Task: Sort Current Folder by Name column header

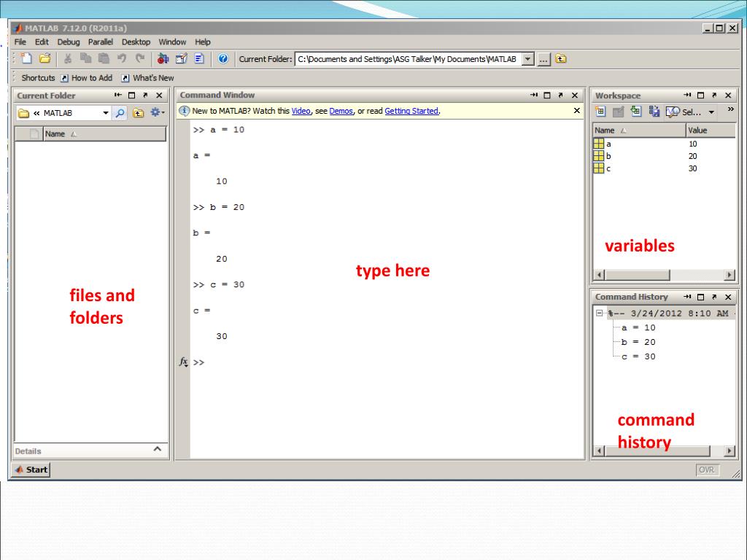Action: pyautogui.click(x=105, y=134)
